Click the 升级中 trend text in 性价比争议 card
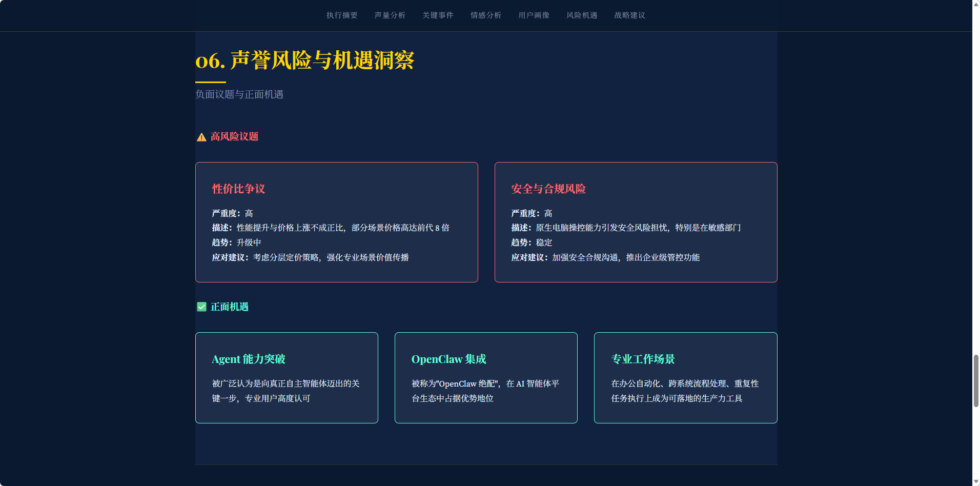 [250, 242]
